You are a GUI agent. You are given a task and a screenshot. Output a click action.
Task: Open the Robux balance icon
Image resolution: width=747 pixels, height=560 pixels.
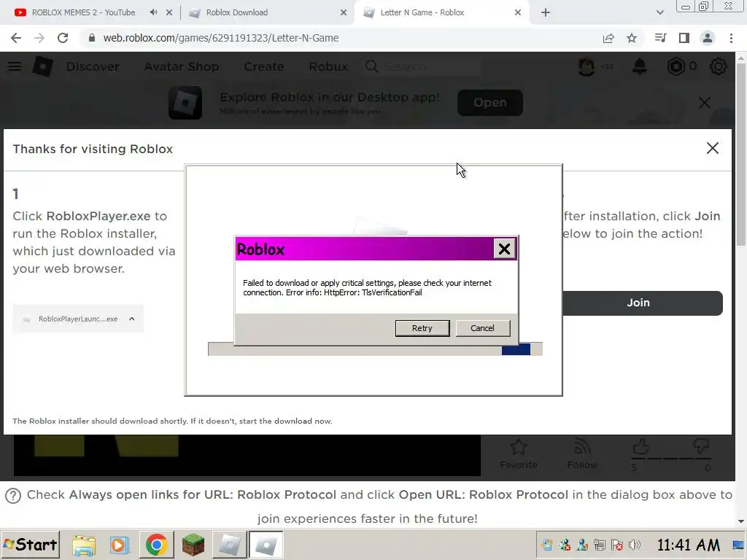point(676,66)
